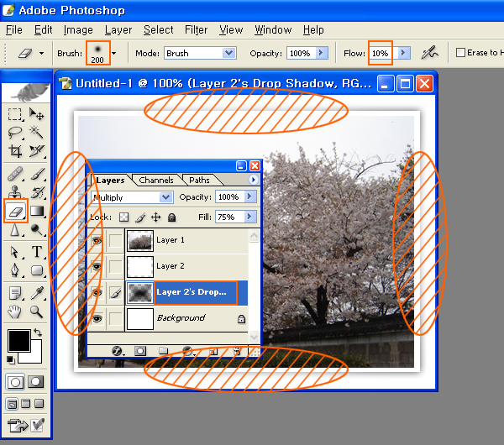Image resolution: width=504 pixels, height=445 pixels.
Task: Open the tool preset picker arrow
Action: (41, 53)
